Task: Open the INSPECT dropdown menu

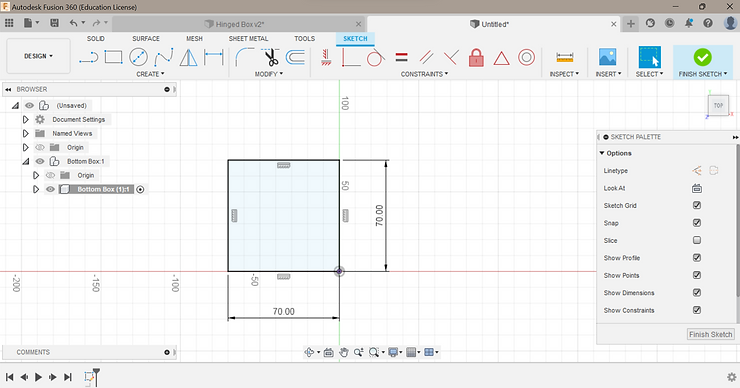Action: (x=564, y=74)
